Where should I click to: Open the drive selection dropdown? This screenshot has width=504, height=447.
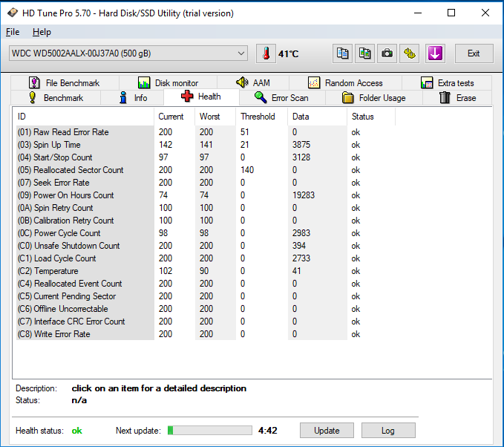click(x=128, y=53)
